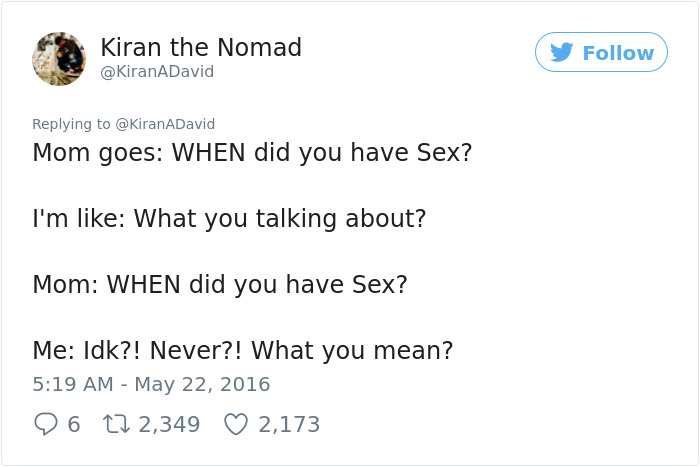
Task: Click the 'Mom: WHEN did you have Sex?' line
Action: (x=220, y=284)
